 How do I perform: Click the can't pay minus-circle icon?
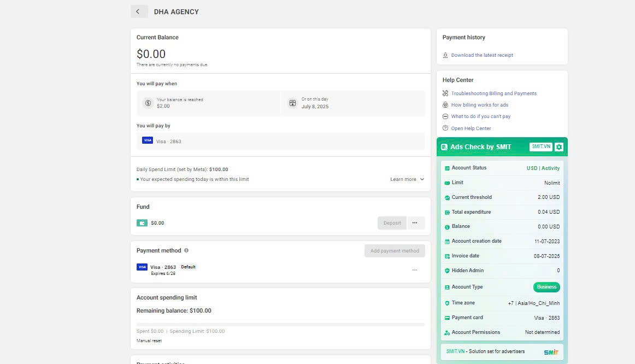point(445,116)
